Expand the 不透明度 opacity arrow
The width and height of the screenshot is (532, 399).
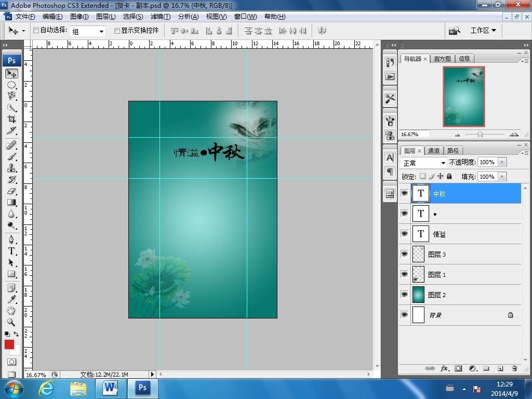coord(502,163)
